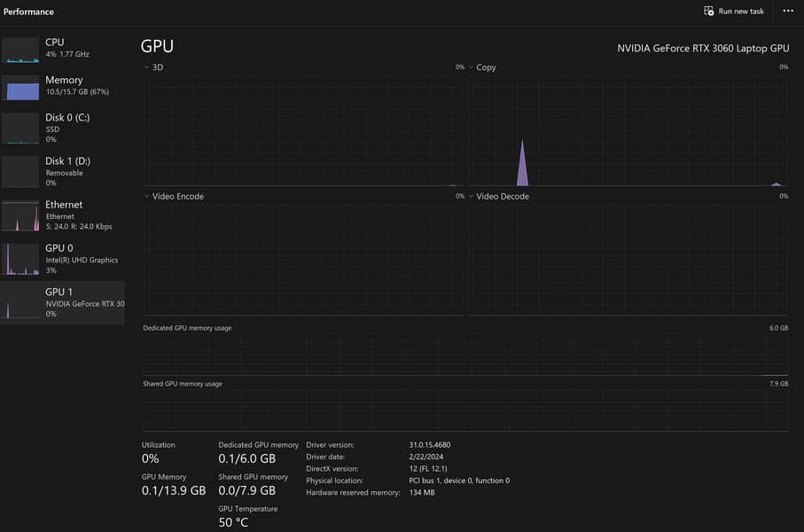Open the Video Decode engine dropdown

(472, 197)
